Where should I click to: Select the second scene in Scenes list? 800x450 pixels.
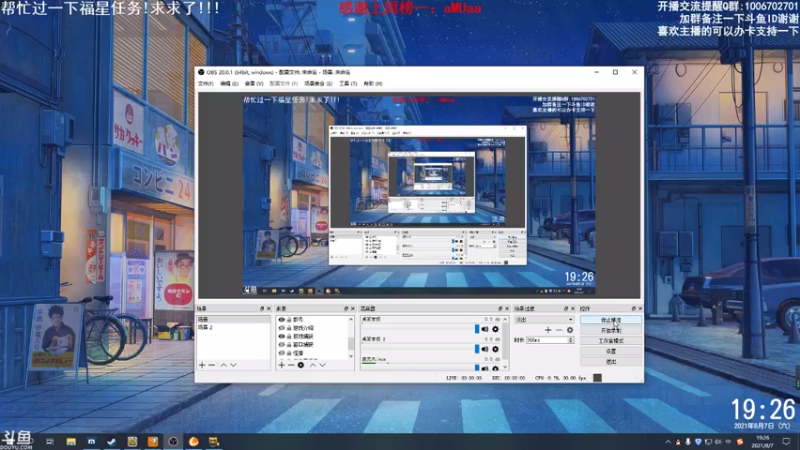point(233,328)
